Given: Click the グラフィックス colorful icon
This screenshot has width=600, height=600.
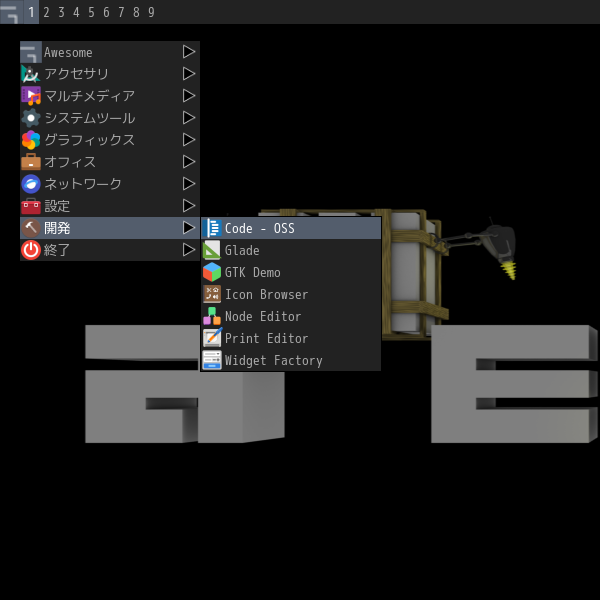Looking at the screenshot, I should coord(31,140).
